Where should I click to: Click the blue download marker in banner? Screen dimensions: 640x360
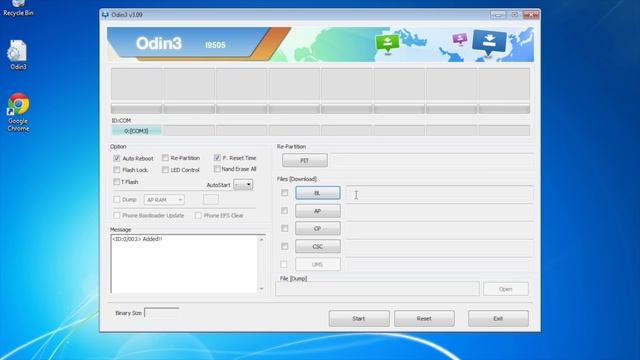click(x=489, y=42)
